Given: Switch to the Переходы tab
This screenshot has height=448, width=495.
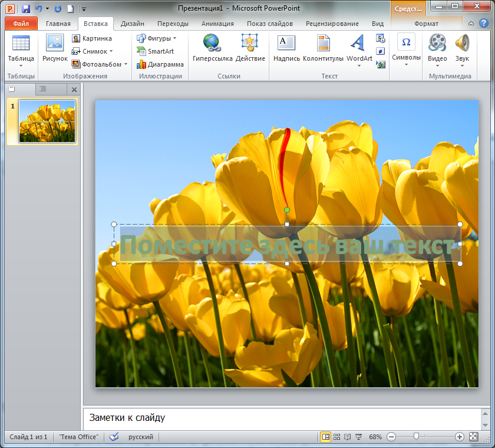Looking at the screenshot, I should pyautogui.click(x=173, y=24).
